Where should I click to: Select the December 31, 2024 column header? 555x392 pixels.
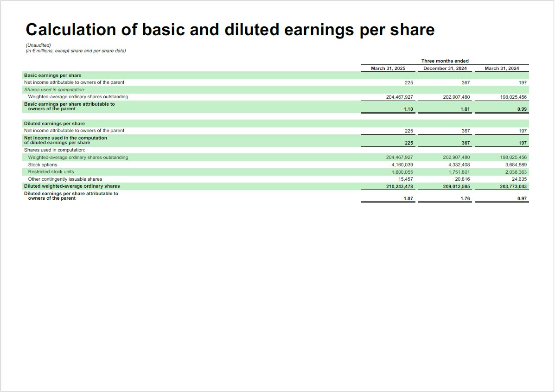pyautogui.click(x=445, y=69)
